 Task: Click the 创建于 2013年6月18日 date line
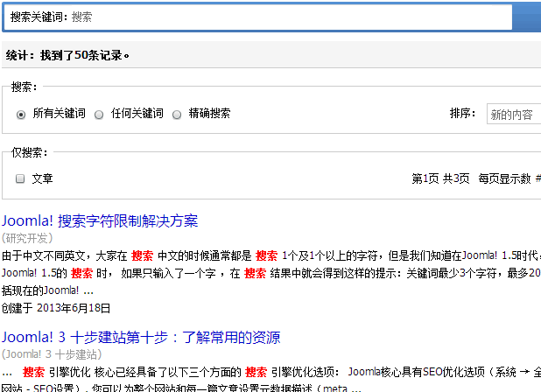point(56,307)
